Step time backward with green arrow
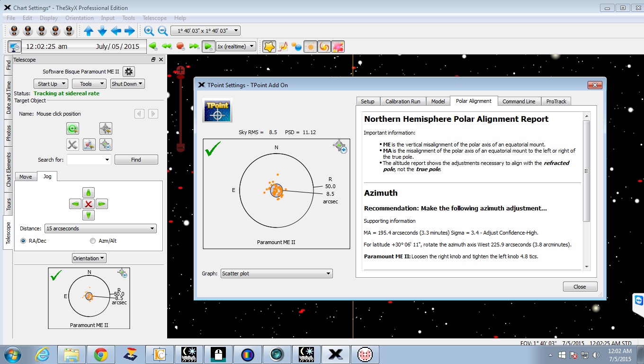 (x=153, y=46)
